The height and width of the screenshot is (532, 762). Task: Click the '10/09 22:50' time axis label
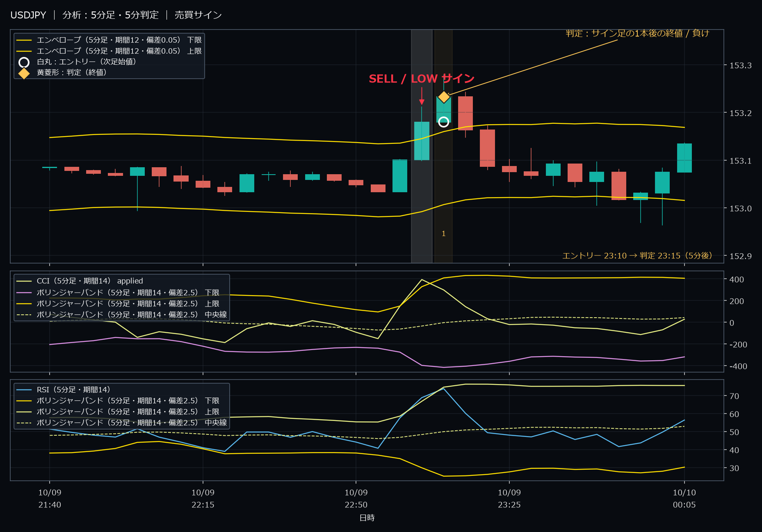pos(356,499)
